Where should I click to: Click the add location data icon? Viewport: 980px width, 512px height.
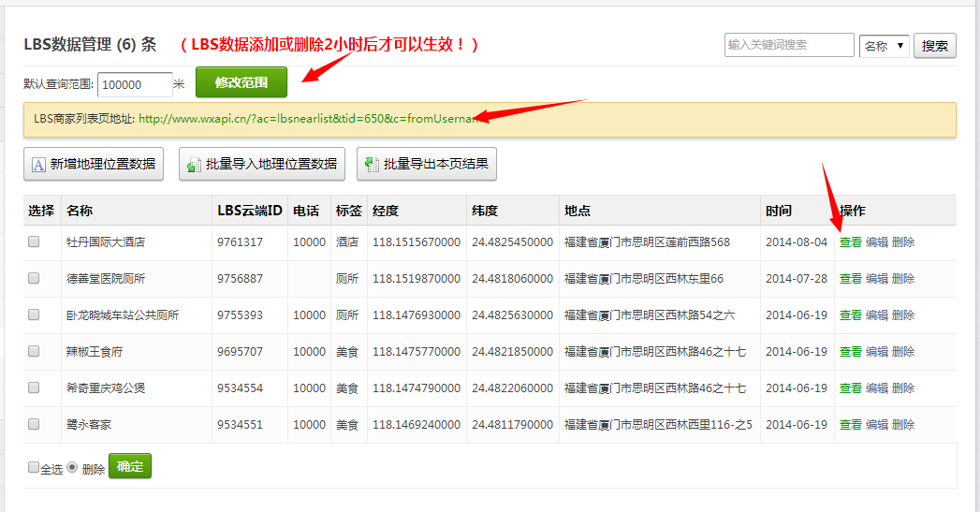39,165
